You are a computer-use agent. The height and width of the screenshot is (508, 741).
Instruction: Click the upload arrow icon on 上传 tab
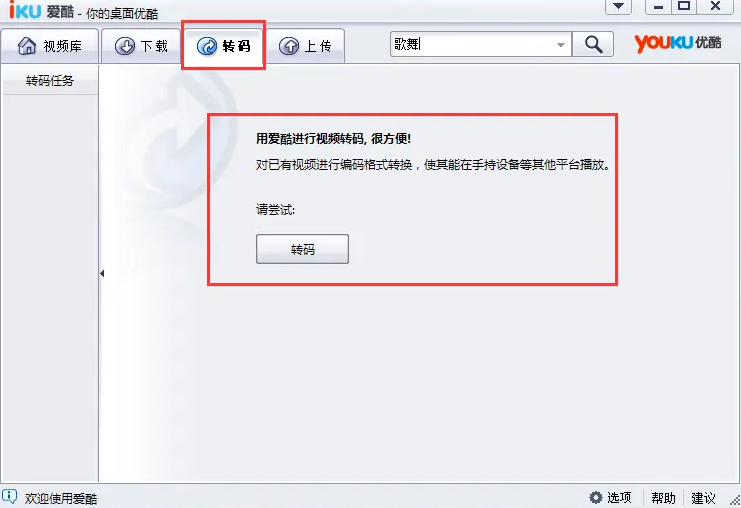click(x=289, y=46)
